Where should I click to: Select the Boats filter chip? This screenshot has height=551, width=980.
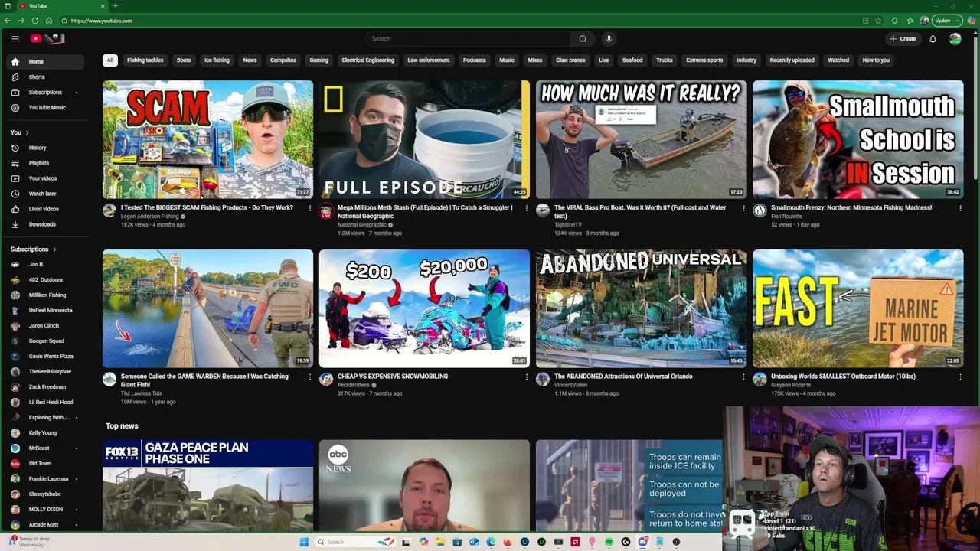tap(184, 60)
